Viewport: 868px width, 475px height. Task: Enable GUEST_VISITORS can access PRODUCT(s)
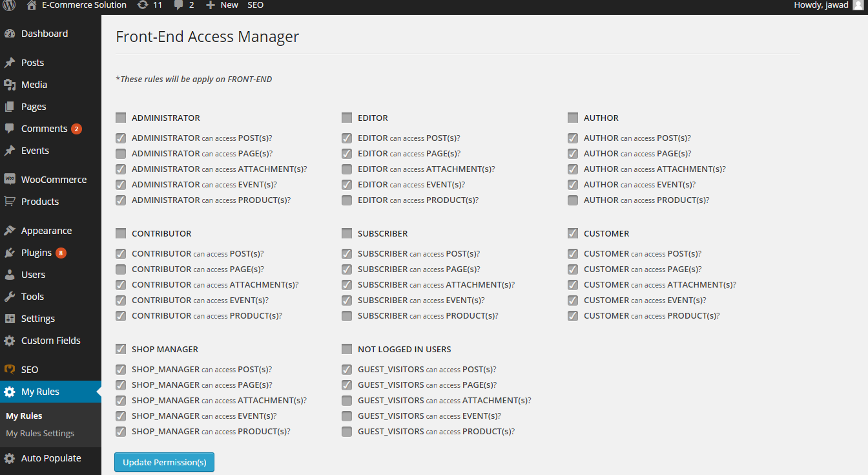(x=347, y=432)
